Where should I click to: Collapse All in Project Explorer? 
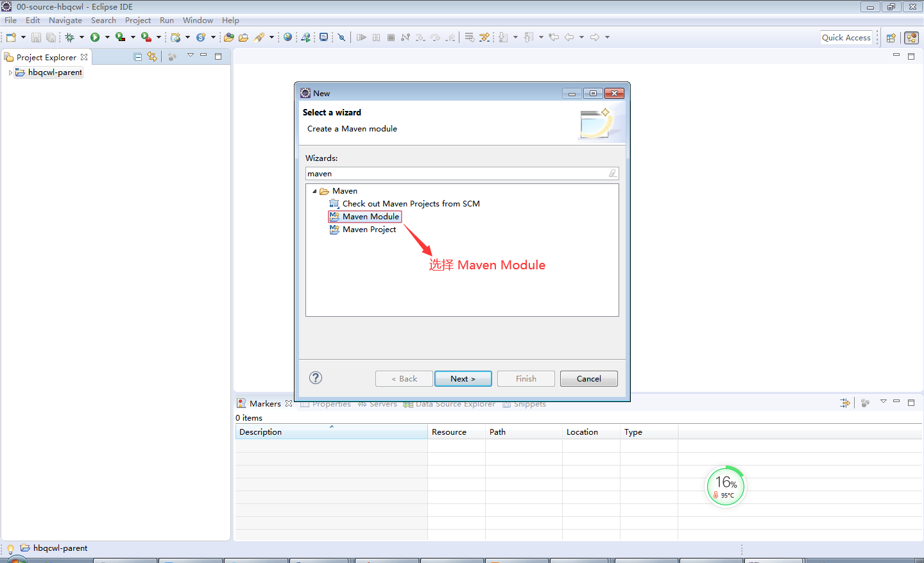(137, 57)
